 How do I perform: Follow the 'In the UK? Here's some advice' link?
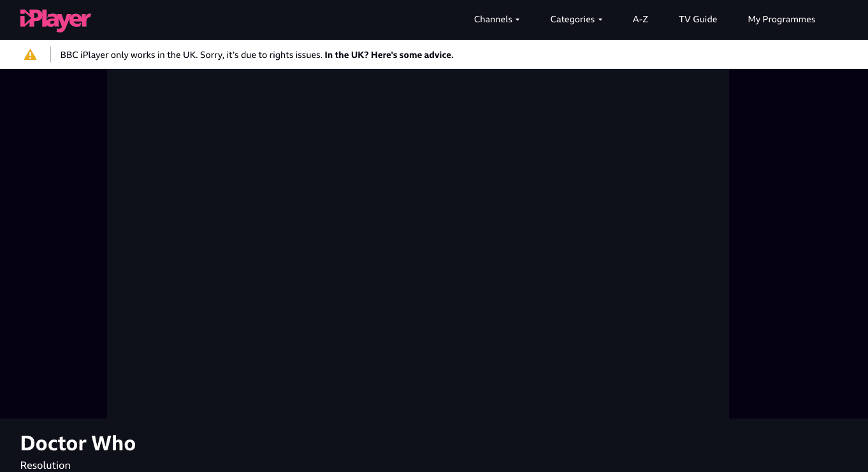tap(389, 55)
